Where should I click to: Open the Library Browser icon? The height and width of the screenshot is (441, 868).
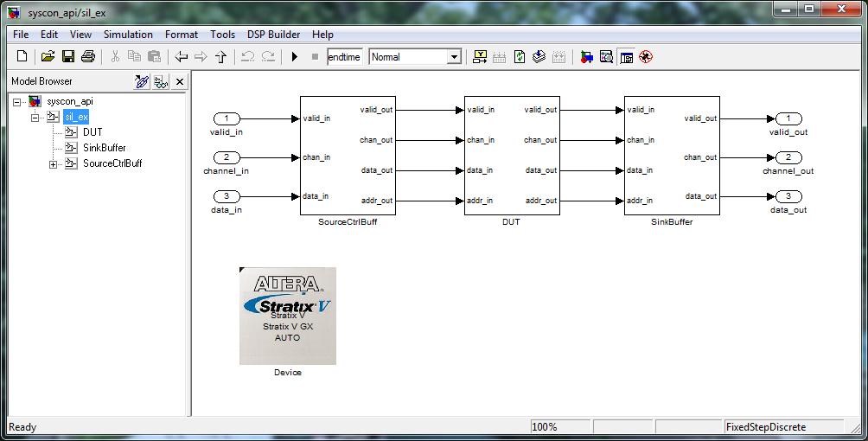pos(587,57)
